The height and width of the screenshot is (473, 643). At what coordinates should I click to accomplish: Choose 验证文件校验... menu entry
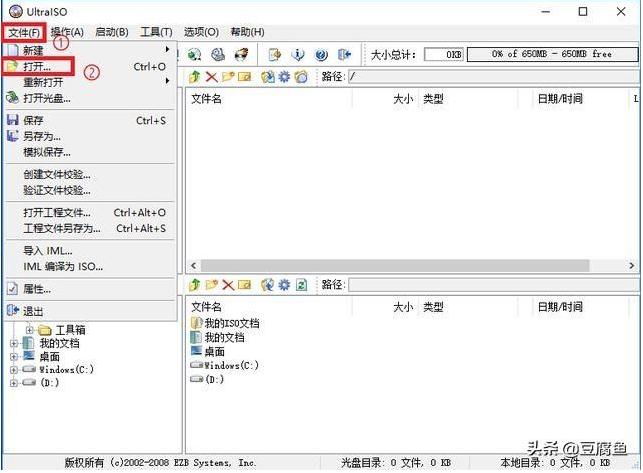pyautogui.click(x=91, y=190)
